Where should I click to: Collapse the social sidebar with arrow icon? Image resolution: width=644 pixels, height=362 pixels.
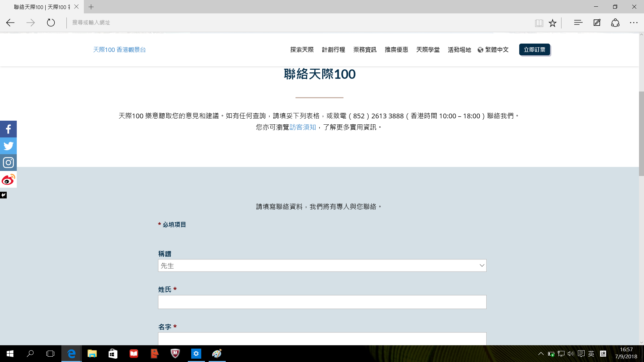pyautogui.click(x=3, y=195)
